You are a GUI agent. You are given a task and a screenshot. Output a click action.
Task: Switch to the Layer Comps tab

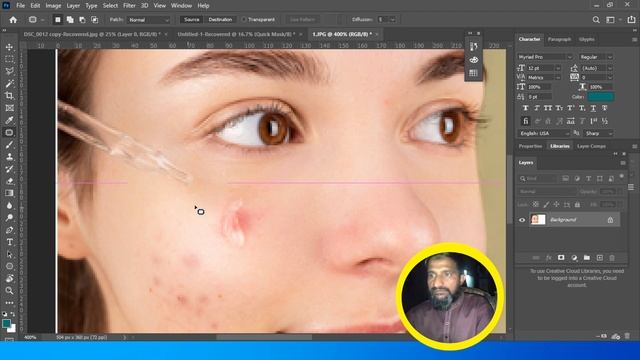591,146
